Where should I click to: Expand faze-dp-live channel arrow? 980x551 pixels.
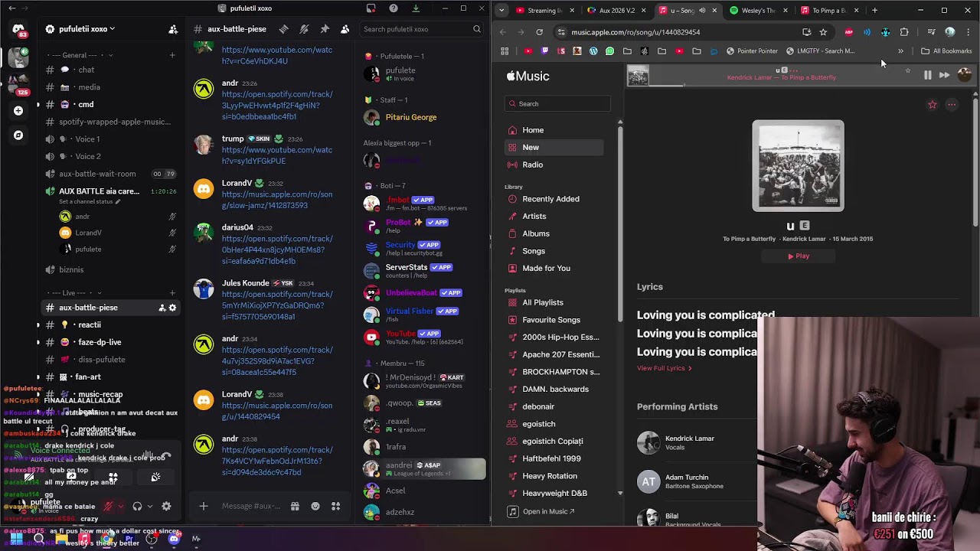(38, 342)
